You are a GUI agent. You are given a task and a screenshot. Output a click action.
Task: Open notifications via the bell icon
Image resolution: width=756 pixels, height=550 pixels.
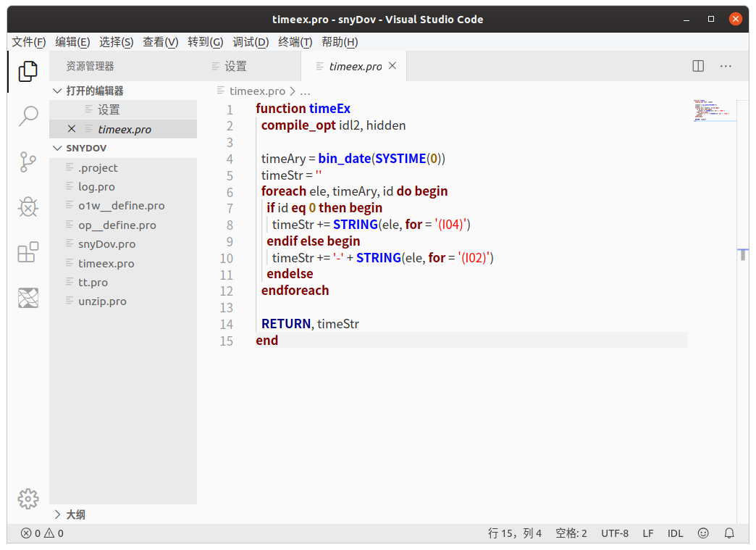[729, 533]
